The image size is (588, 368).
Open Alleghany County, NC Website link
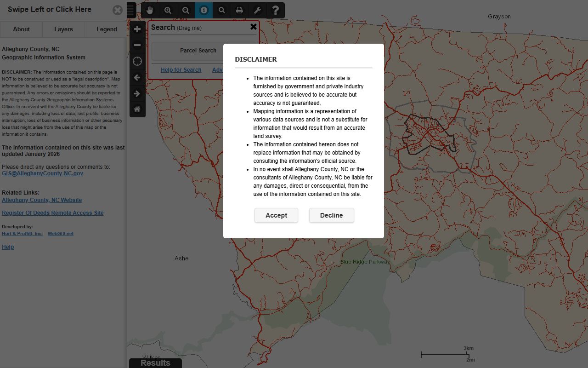click(x=42, y=200)
